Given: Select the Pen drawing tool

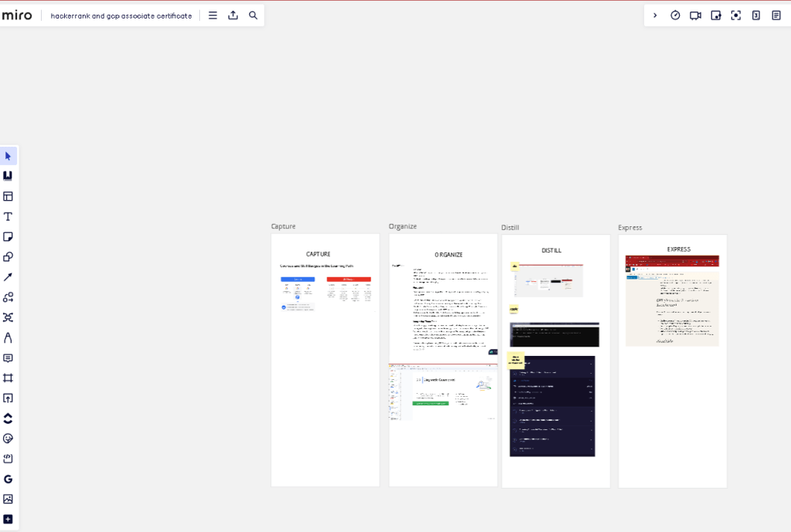Looking at the screenshot, I should 8,337.
